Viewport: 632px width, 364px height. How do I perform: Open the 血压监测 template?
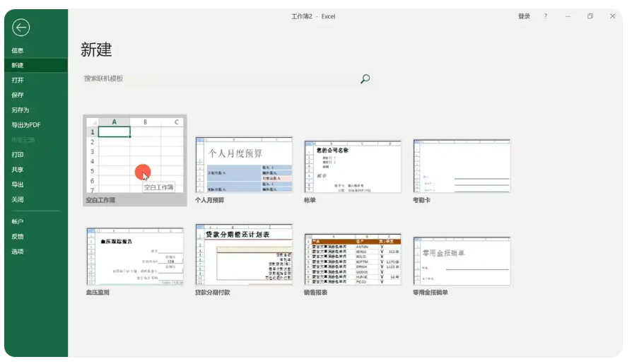click(x=134, y=256)
